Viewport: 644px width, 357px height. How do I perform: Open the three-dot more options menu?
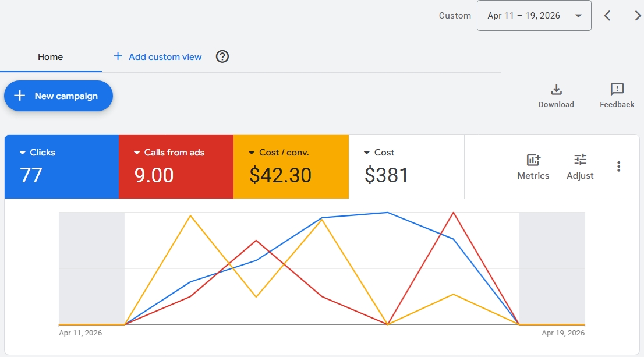(x=618, y=167)
